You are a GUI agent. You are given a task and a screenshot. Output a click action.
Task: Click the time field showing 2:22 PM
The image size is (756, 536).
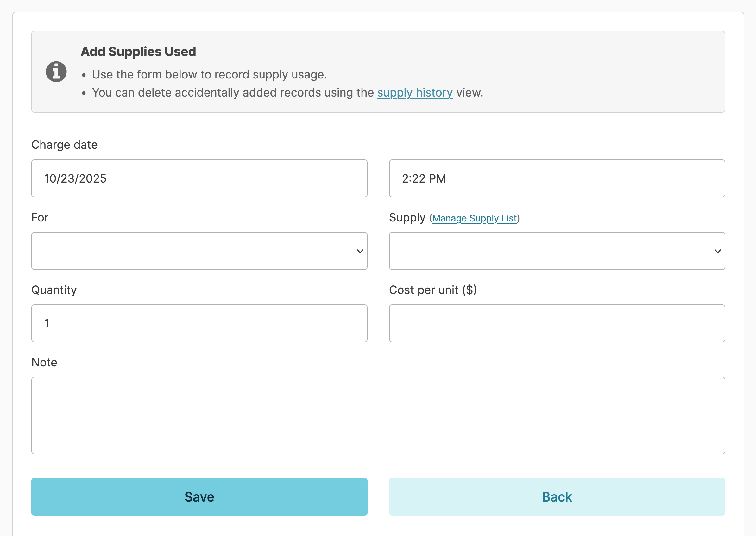tap(557, 178)
